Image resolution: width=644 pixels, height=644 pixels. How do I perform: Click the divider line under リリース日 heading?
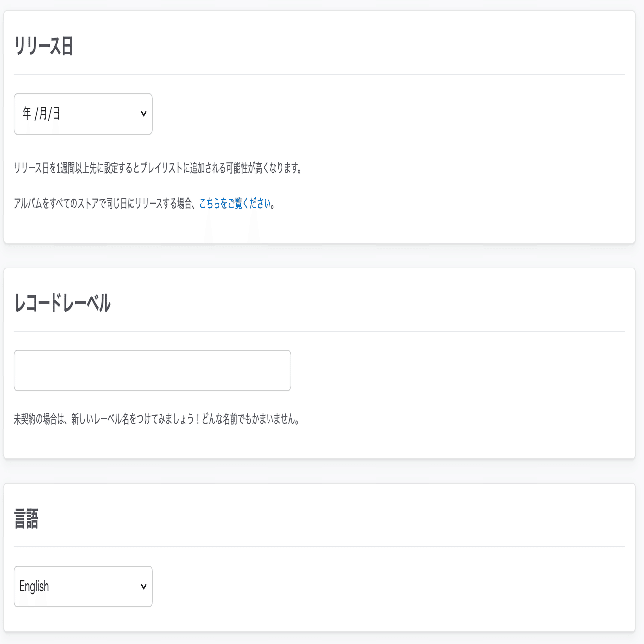[319, 74]
